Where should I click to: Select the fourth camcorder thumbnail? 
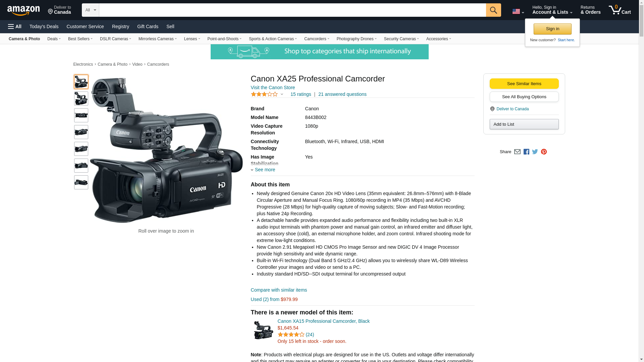click(x=81, y=132)
